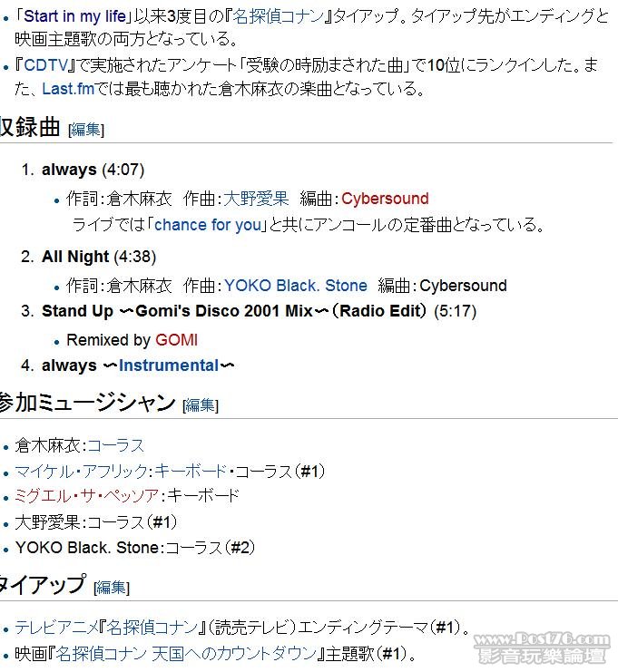Open the テレビアニメ link
This screenshot has width=618, height=672.
click(56, 628)
